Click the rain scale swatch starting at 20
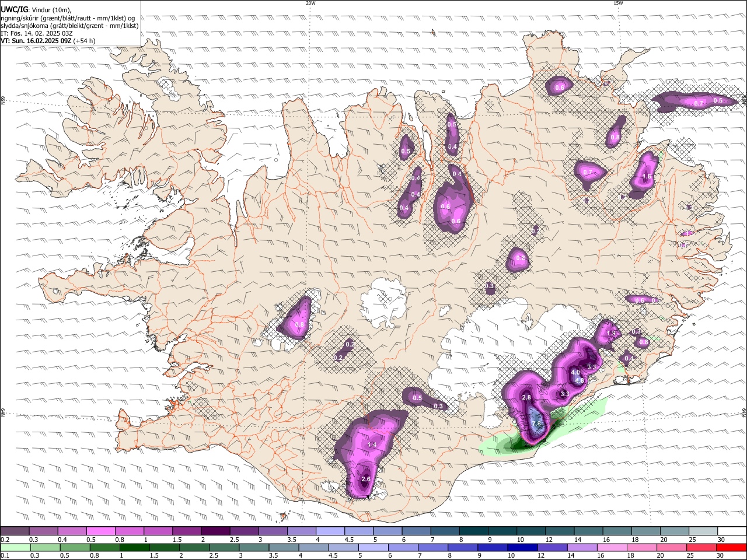747x560 pixels. click(x=672, y=548)
